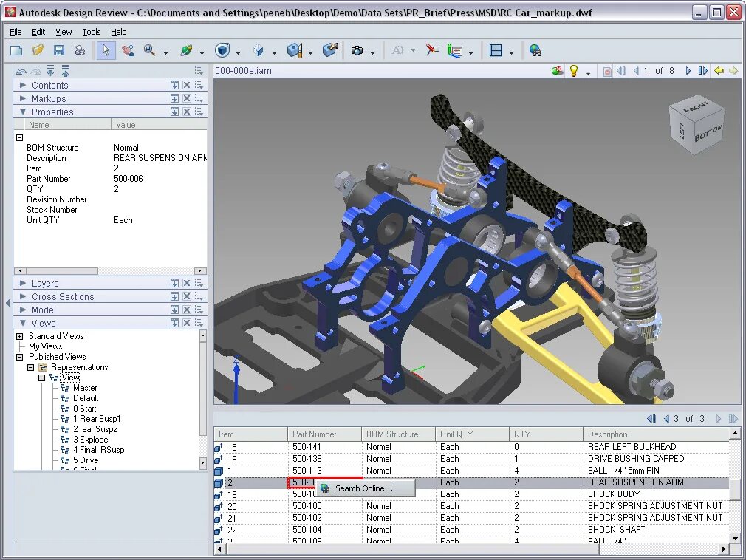This screenshot has height=560, width=746.
Task: Click the Snapshot camera icon
Action: [x=357, y=50]
